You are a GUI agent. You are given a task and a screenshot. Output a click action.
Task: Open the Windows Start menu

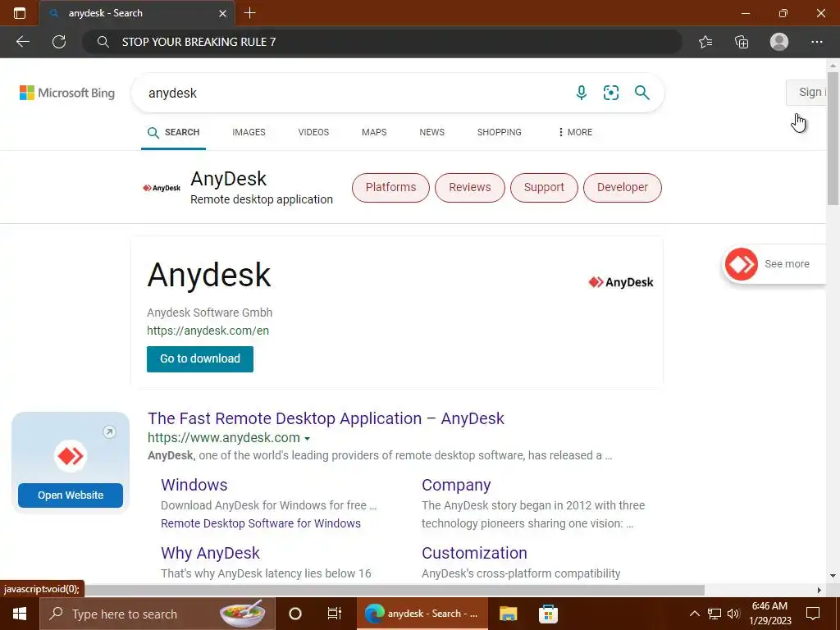[20, 614]
